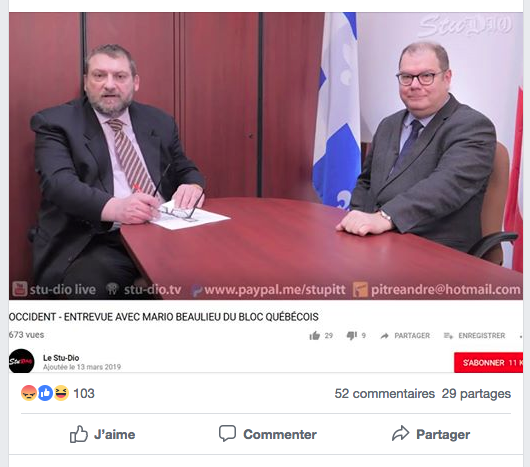
Task: Click the 103 reactions count
Action: coord(84,394)
